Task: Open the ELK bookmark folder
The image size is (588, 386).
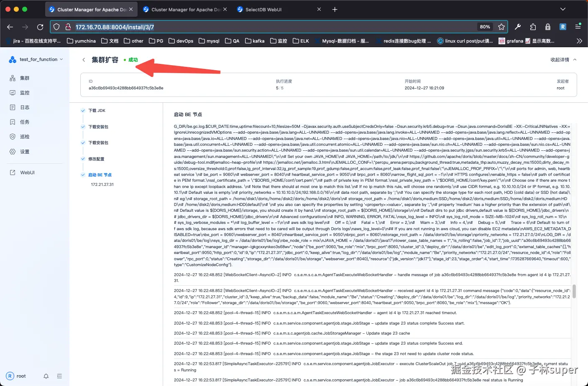Action: 301,41
